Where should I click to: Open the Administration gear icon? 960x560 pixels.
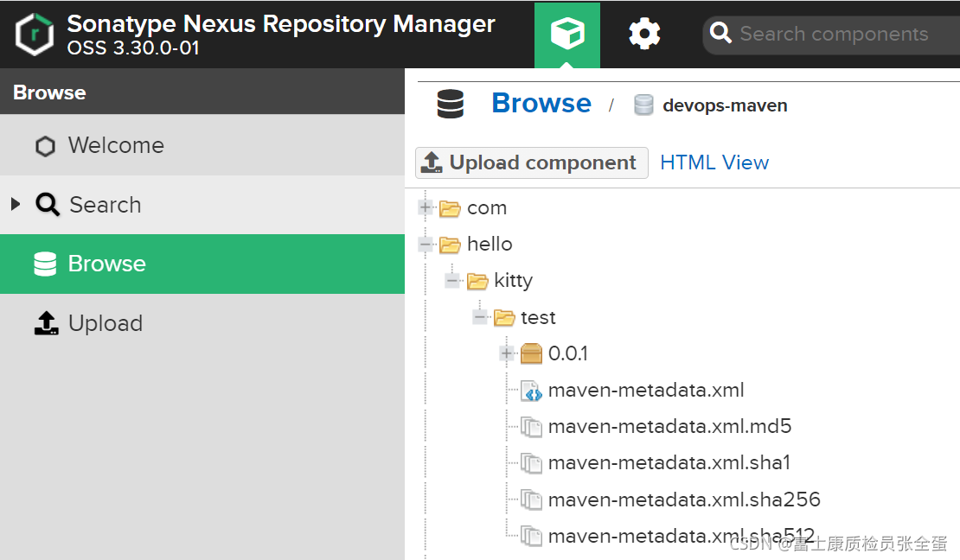pyautogui.click(x=644, y=34)
